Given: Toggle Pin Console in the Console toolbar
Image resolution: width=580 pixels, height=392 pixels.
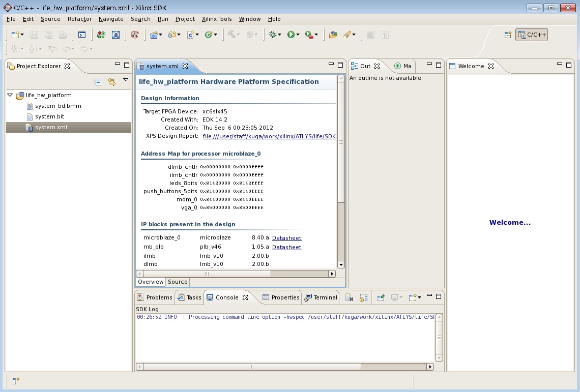Looking at the screenshot, I should [x=381, y=297].
